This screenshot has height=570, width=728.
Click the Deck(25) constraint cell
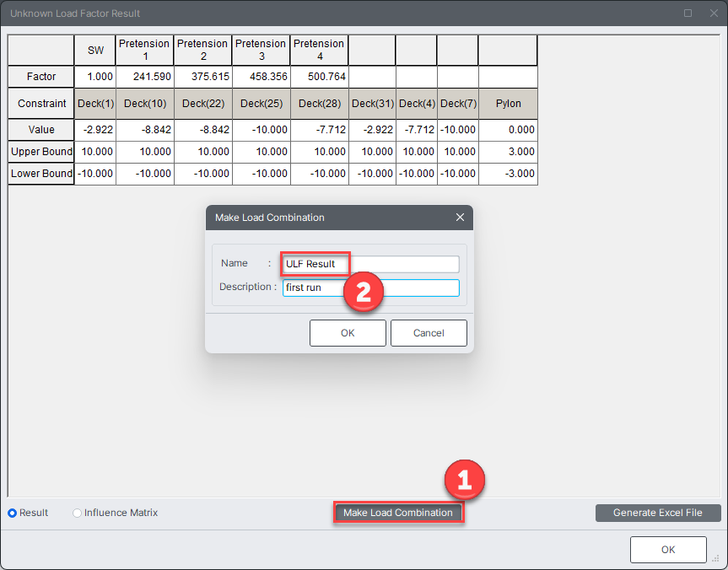click(x=262, y=104)
